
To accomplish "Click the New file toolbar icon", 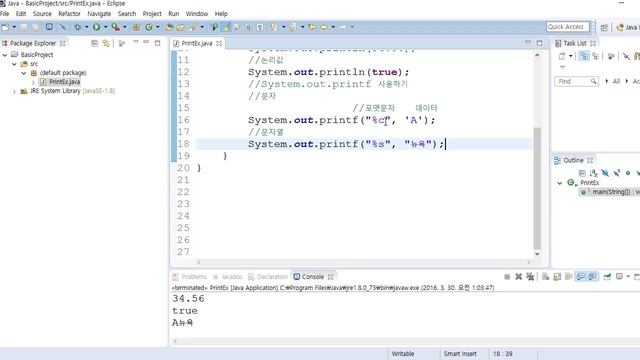I will (x=5, y=27).
